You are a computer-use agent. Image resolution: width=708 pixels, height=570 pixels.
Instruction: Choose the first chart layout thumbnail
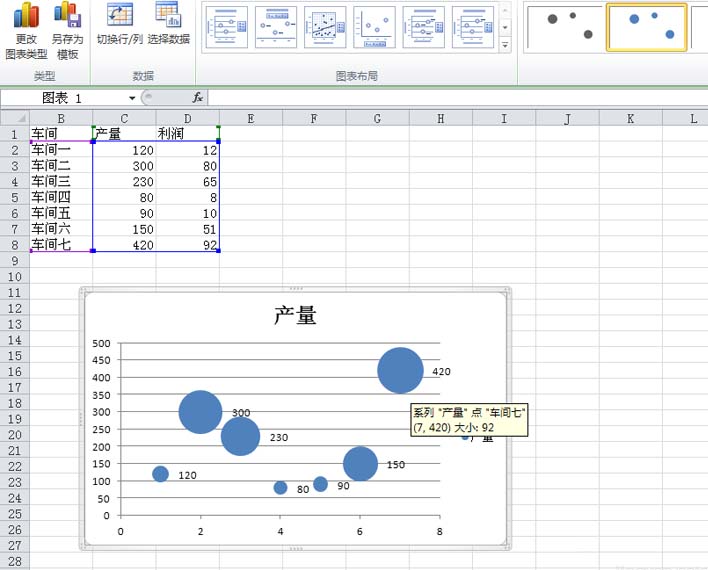click(226, 28)
